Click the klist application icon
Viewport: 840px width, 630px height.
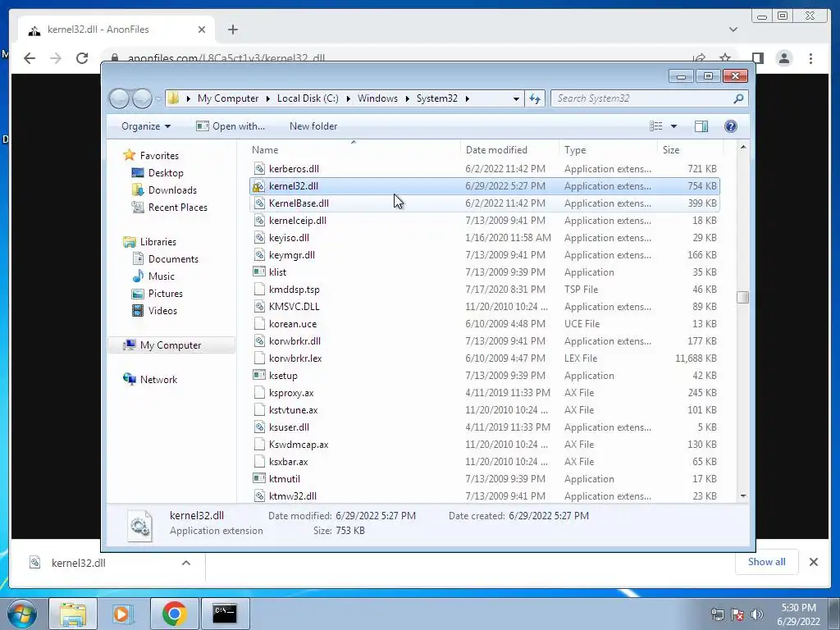(259, 272)
